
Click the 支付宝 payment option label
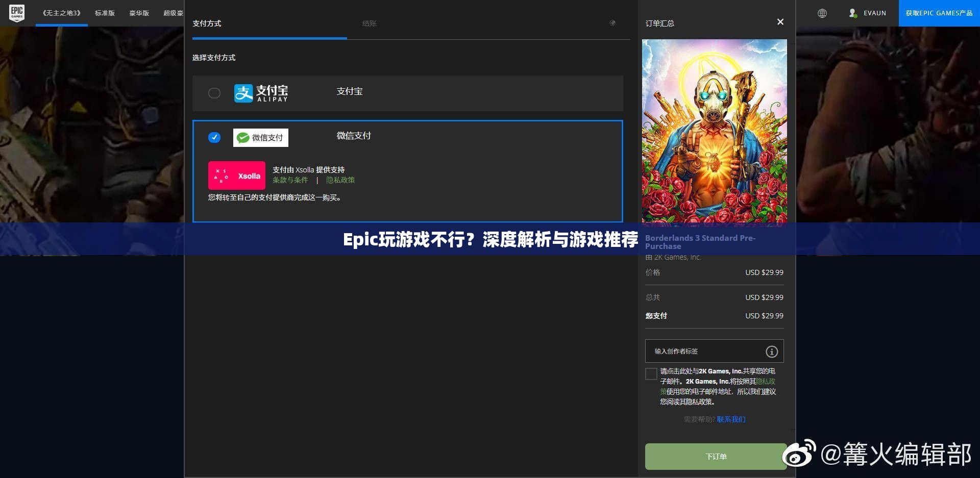350,91
